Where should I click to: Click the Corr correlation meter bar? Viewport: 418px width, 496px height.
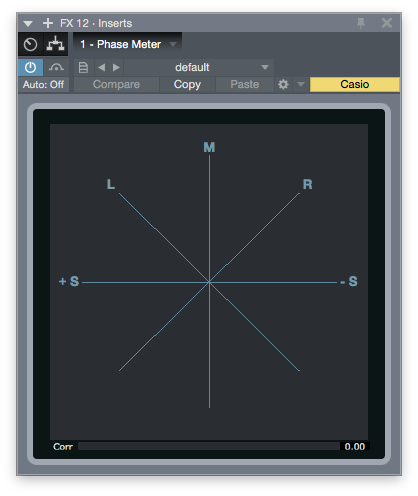click(209, 446)
